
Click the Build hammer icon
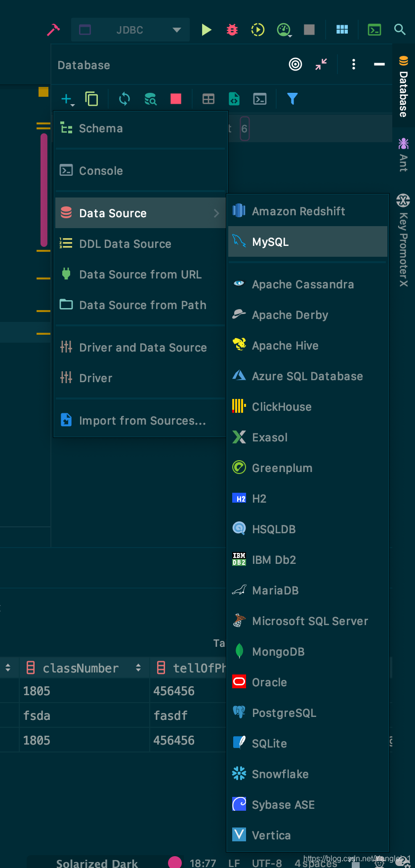(53, 30)
